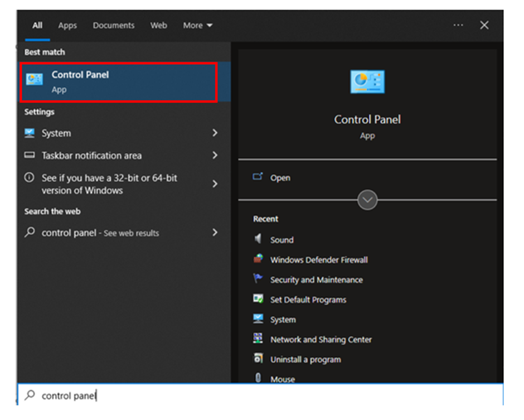Click the Taskbar notification area icon
This screenshot has width=524, height=420.
coord(30,155)
